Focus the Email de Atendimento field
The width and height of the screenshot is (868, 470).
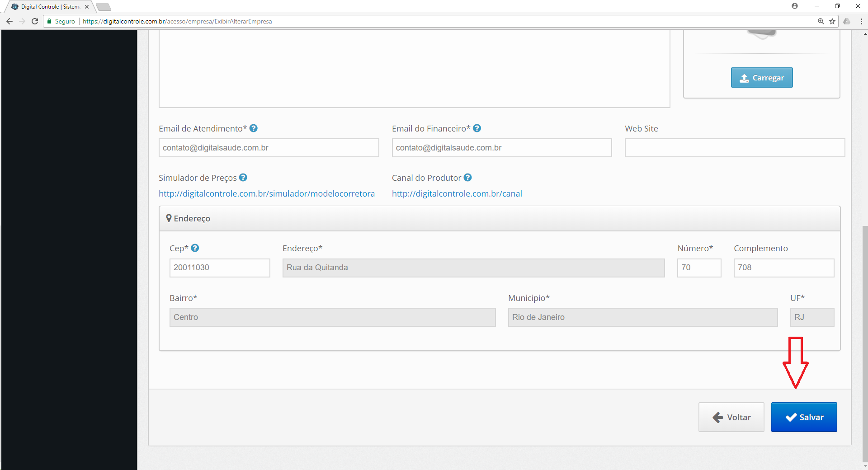tap(269, 148)
